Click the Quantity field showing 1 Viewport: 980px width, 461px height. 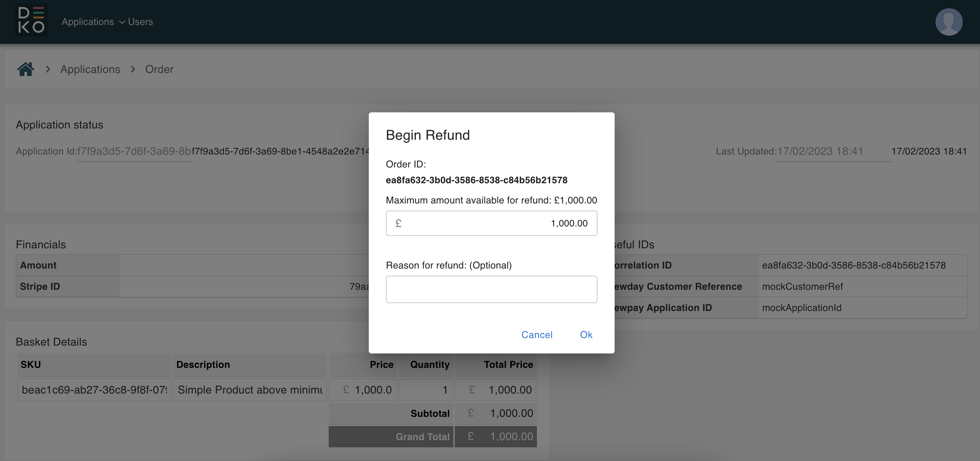[x=426, y=390]
